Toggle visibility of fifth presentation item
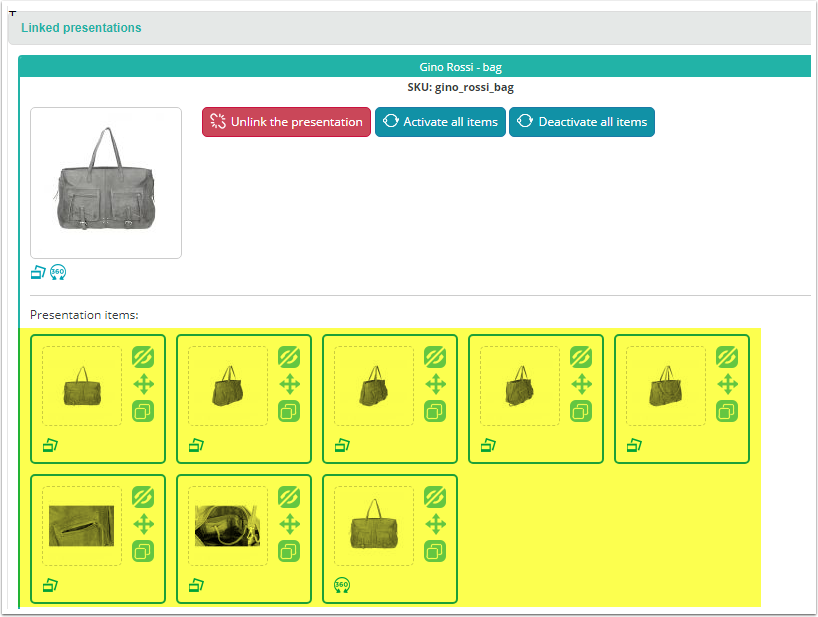This screenshot has height=617, width=818. tap(727, 357)
